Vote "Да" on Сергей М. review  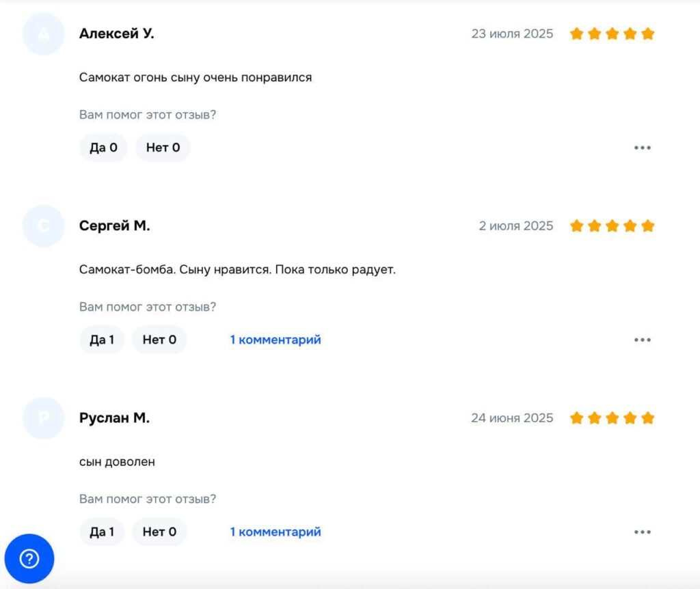click(x=102, y=340)
